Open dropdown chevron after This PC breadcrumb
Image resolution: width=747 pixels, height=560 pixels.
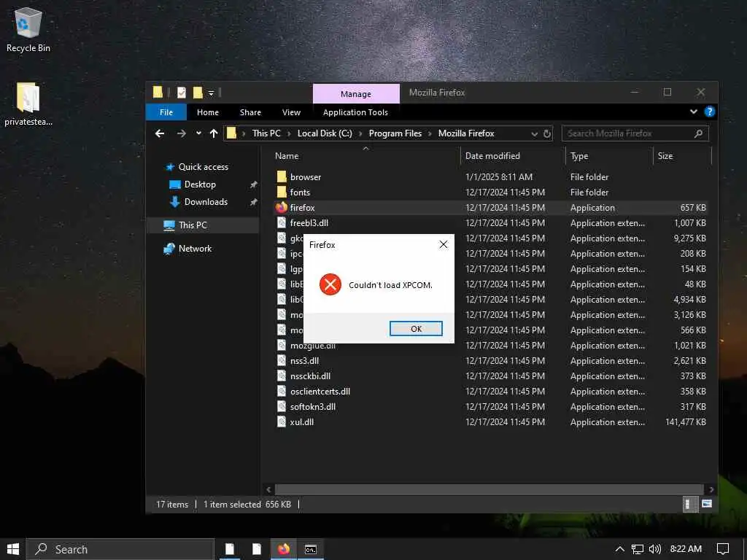289,134
